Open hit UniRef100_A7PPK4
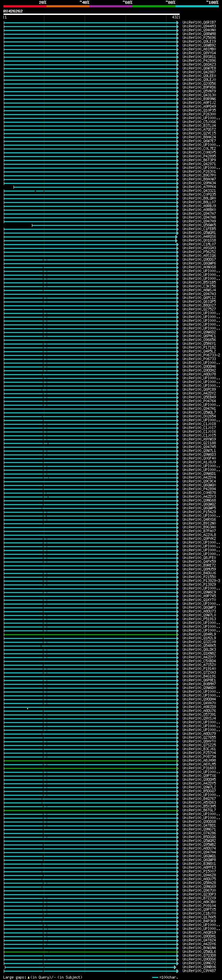 (x=199, y=187)
